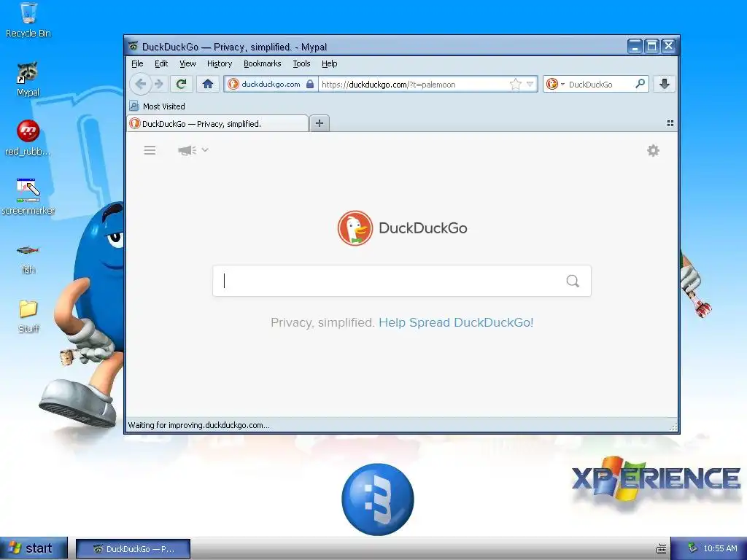Open the search engine selector dropdown
747x560 pixels.
[555, 85]
